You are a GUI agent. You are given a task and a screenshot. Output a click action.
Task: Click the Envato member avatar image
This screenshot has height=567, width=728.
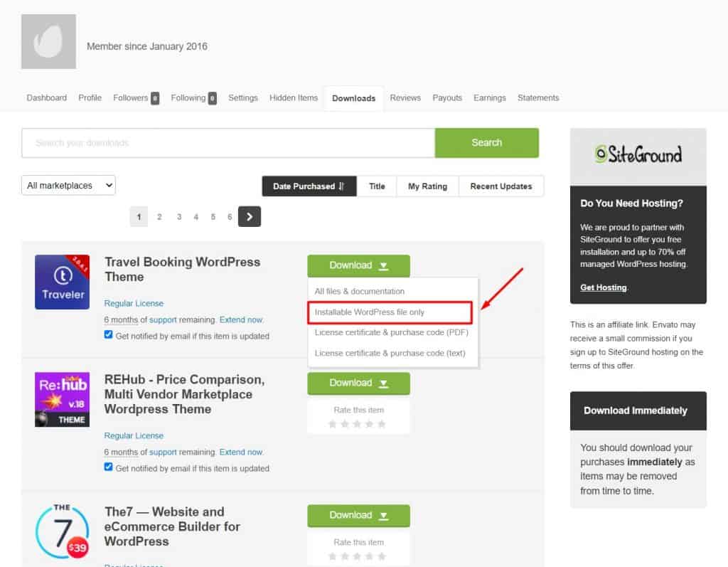[48, 41]
